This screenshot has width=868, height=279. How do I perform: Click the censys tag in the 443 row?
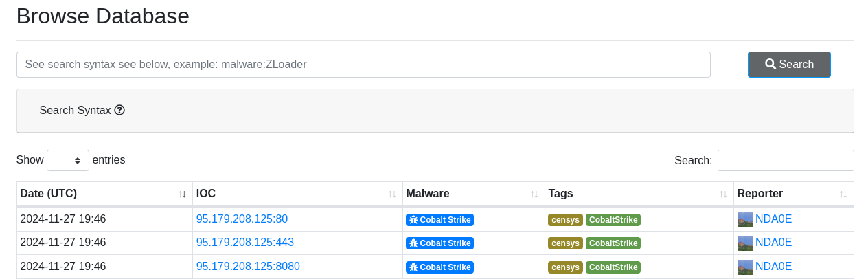coord(565,243)
